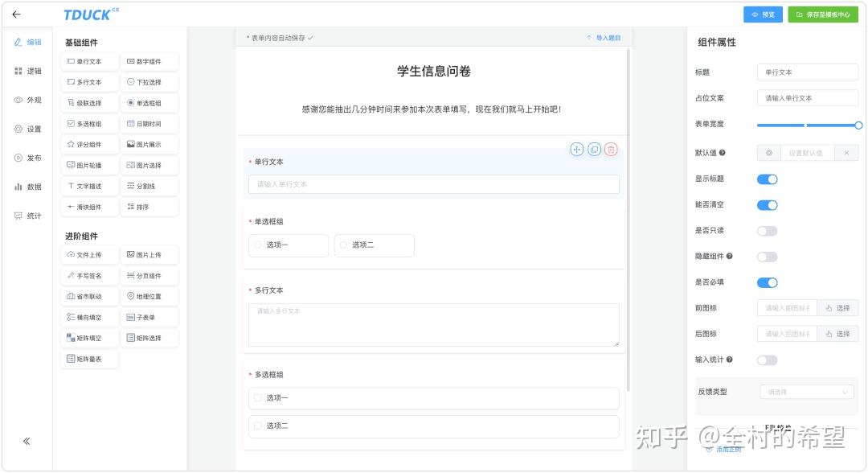Add a 排序 component
The width and height of the screenshot is (868, 473).
point(149,207)
